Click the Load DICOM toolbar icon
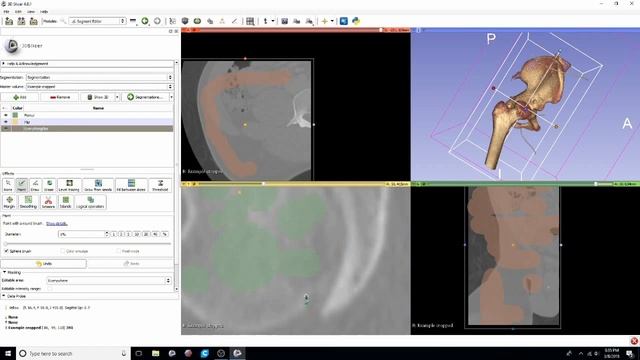The height and width of the screenshot is (360, 640). (x=21, y=21)
